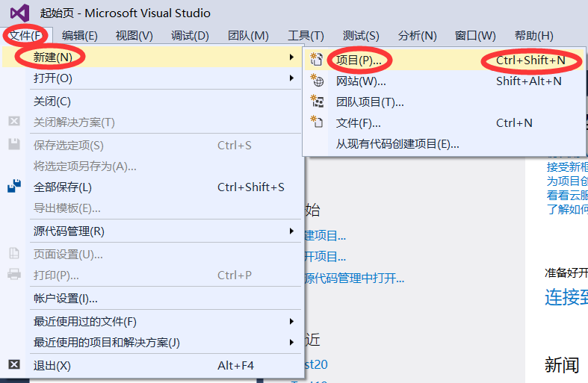
Task: Click the 了解如何 link on the right
Action: coord(567,209)
